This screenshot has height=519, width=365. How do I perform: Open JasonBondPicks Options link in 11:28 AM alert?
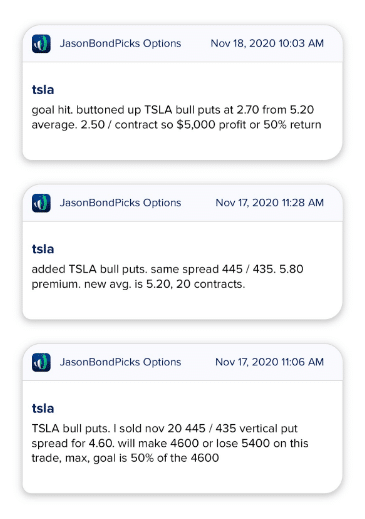click(x=120, y=203)
